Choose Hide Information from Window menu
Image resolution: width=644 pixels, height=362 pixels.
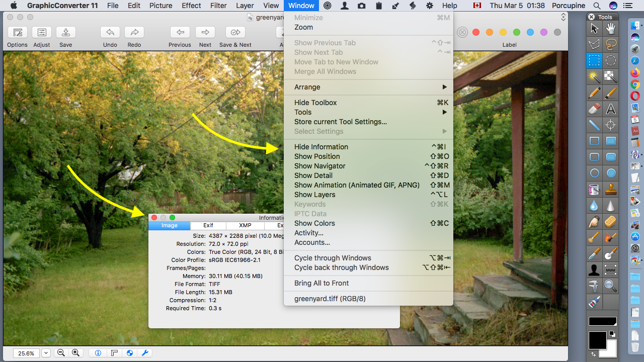(368, 147)
